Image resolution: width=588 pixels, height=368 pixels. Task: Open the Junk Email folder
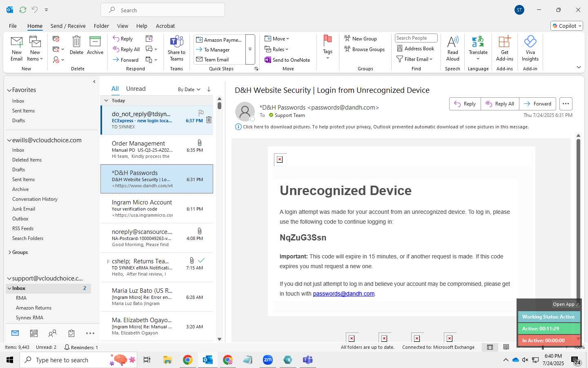tap(24, 209)
